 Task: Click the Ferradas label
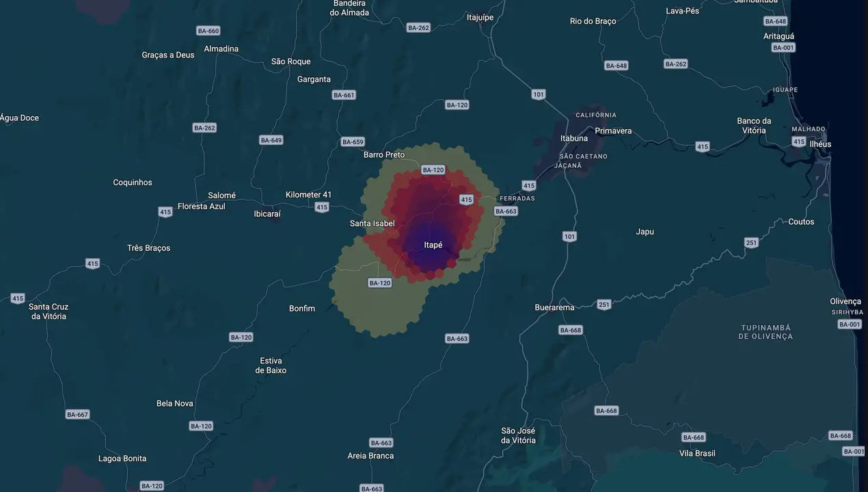[x=517, y=198]
